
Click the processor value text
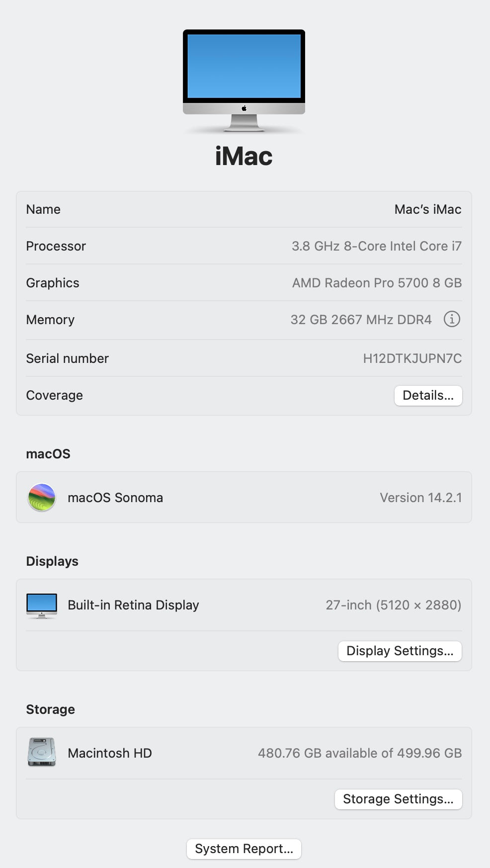tap(376, 247)
